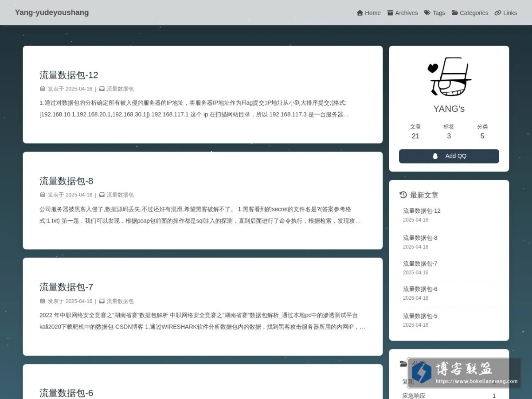The image size is (532, 399).
Task: Click calendar icon of post 流量数据包-8
Action: coord(43,195)
